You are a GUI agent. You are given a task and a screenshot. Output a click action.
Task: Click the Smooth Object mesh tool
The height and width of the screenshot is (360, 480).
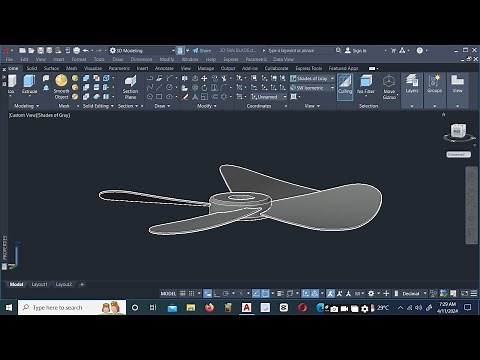61,87
